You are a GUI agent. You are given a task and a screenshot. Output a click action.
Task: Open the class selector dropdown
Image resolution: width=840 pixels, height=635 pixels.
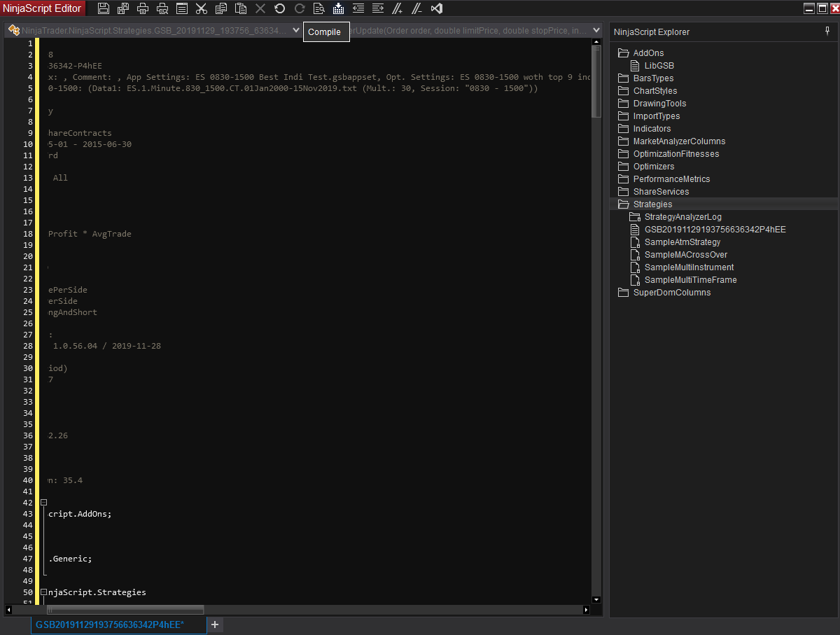(296, 30)
